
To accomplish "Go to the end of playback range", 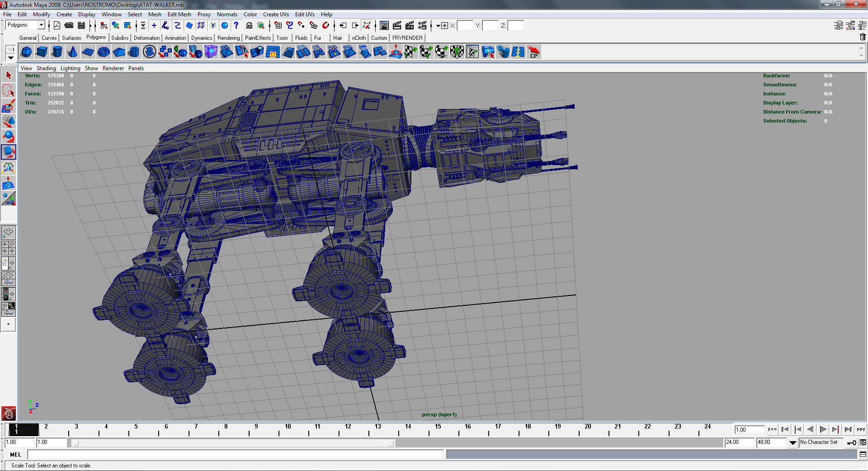I will coord(861,429).
